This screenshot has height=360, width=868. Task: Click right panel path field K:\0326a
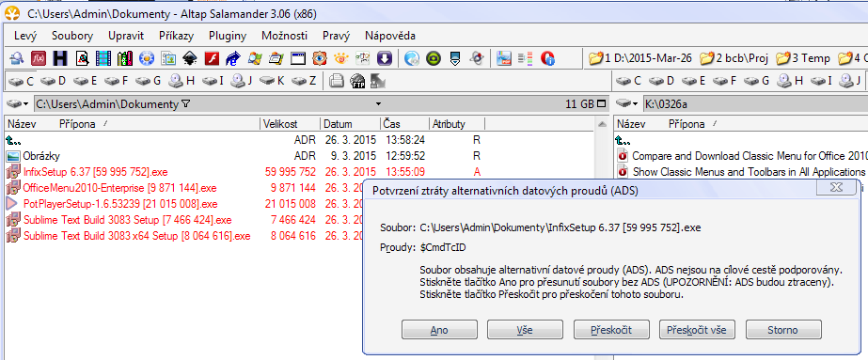(x=756, y=104)
